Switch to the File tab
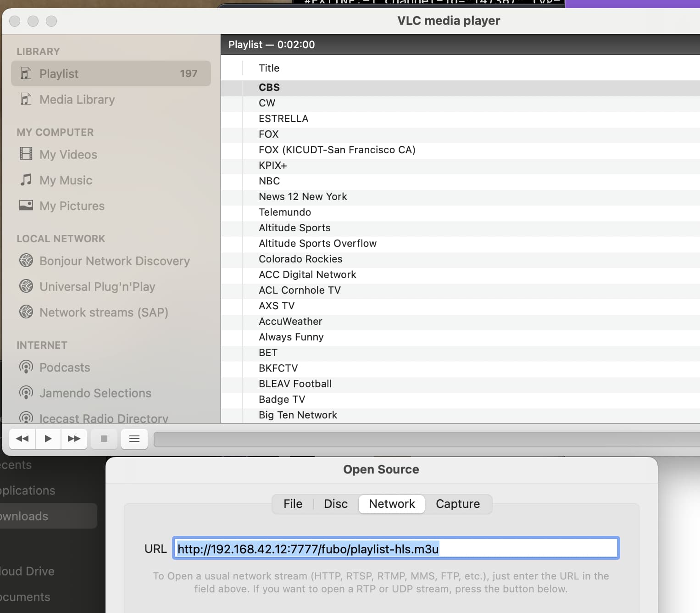The height and width of the screenshot is (613, 700). pos(293,504)
